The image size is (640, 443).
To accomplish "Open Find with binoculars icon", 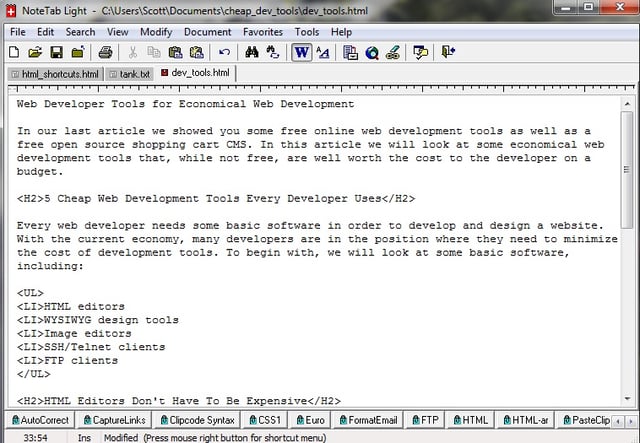I will point(252,52).
